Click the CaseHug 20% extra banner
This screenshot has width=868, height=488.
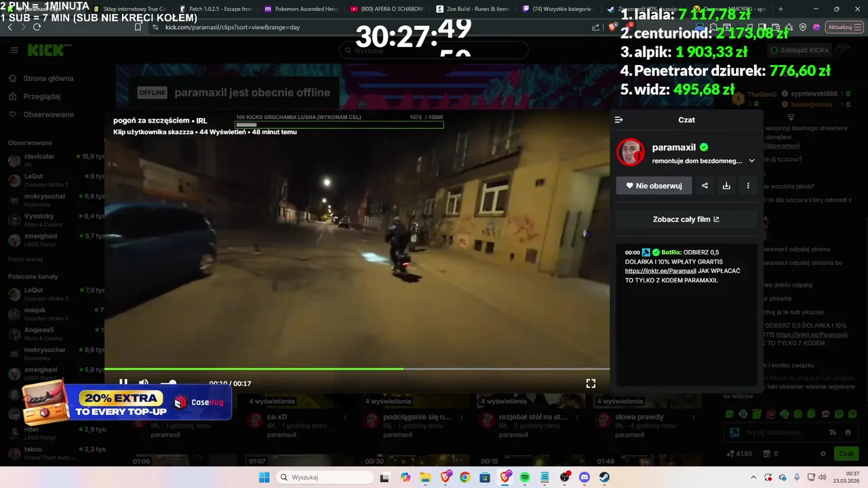pos(127,403)
